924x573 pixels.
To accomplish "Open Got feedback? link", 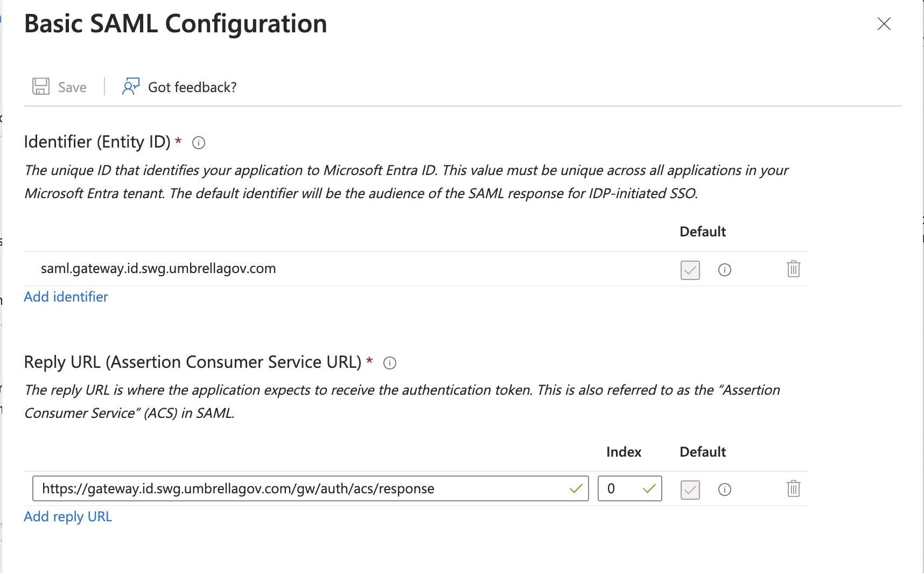I will (192, 87).
